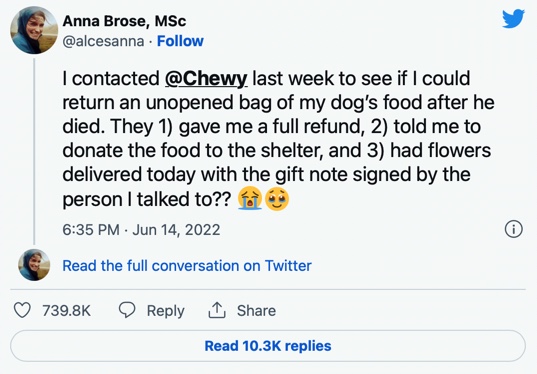Viewport: 537px width, 374px height.
Task: Click the Reply text label
Action: pos(165,311)
